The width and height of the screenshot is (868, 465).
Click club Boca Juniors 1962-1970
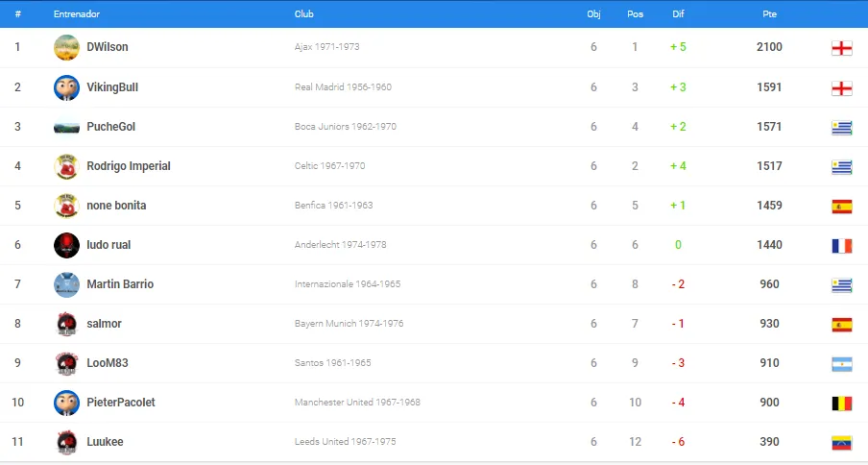pyautogui.click(x=346, y=126)
